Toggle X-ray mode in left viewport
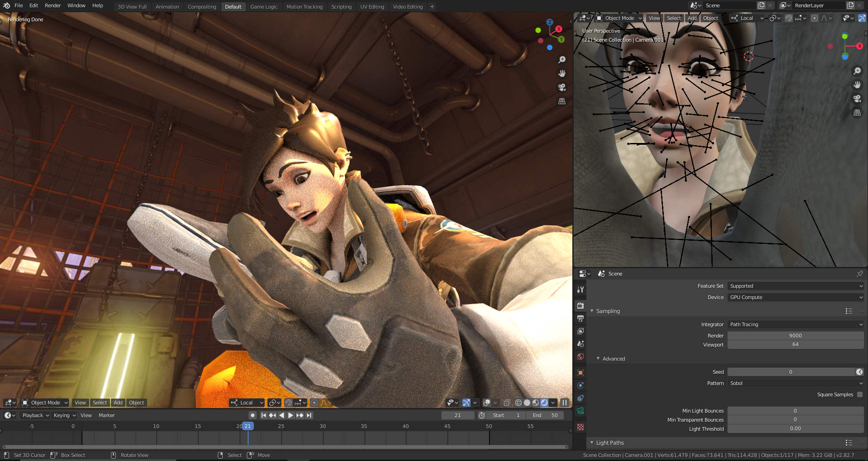Viewport: 868px width, 461px height. 507,403
